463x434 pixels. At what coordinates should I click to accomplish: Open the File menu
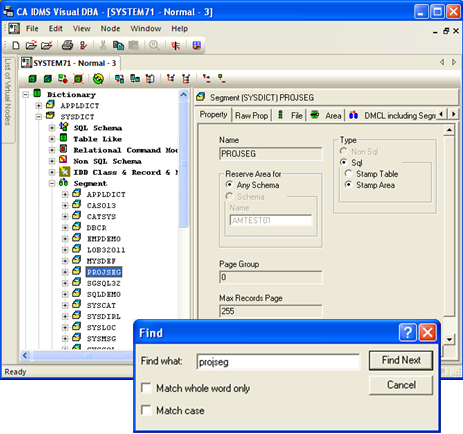pos(32,29)
